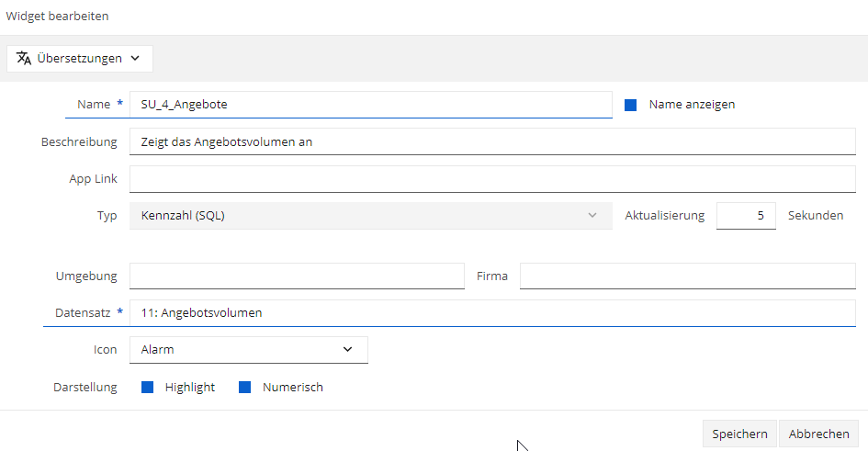
Task: Click the Datensatz field showing Angebotsvolumen
Action: click(492, 312)
